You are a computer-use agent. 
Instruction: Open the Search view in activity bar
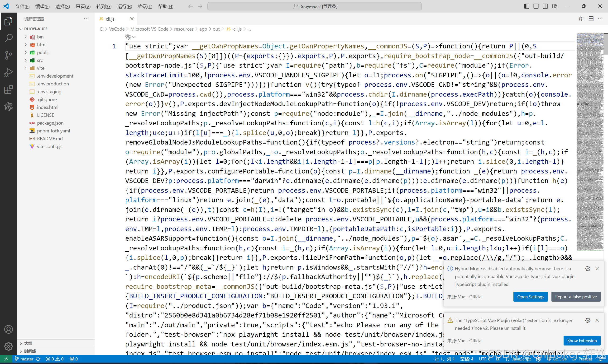click(8, 38)
